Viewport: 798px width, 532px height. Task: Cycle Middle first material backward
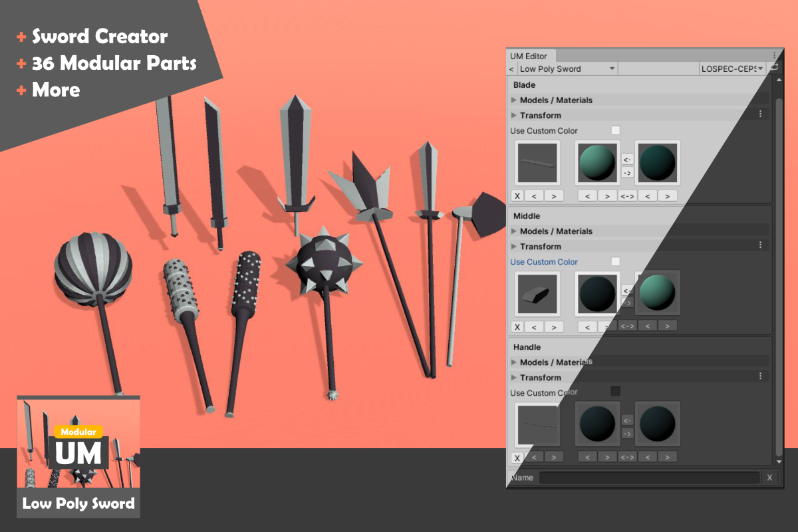(587, 327)
